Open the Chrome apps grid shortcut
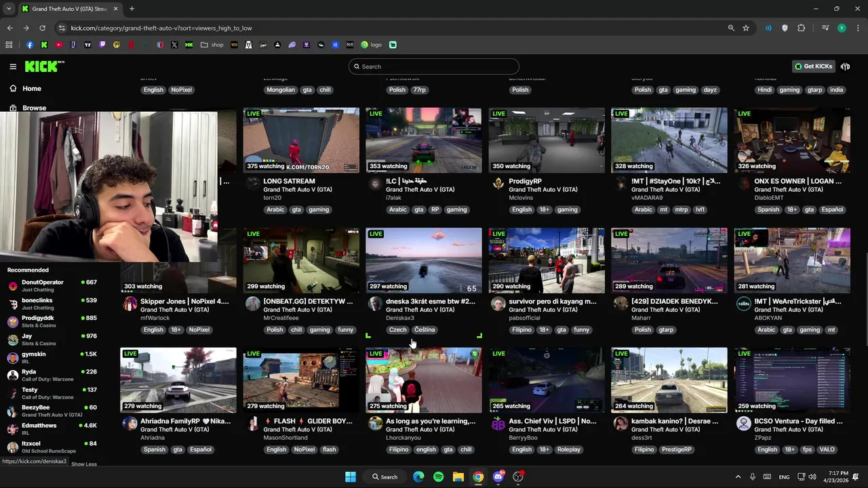 click(9, 45)
